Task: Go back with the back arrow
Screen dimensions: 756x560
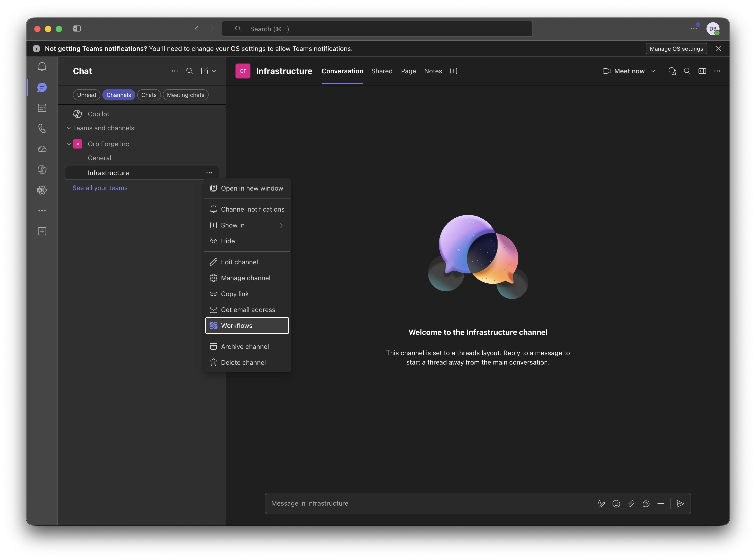Action: [197, 29]
